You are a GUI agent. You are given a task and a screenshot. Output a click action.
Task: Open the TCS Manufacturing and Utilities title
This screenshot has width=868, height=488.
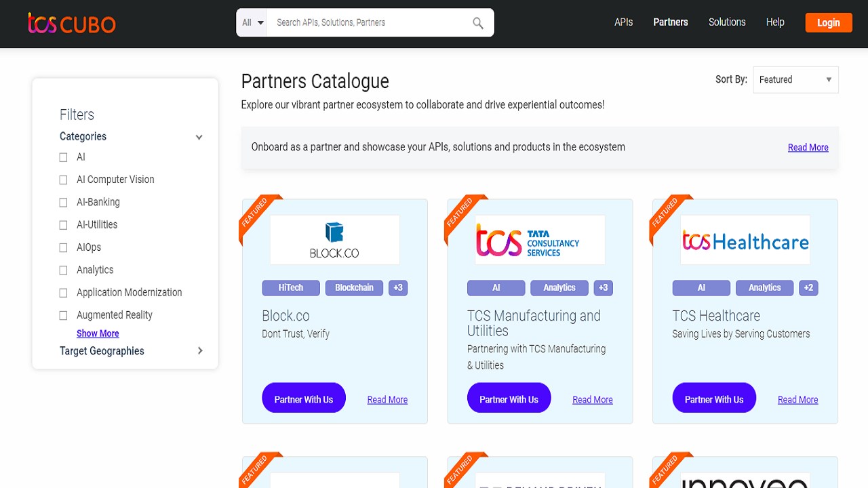coord(534,323)
